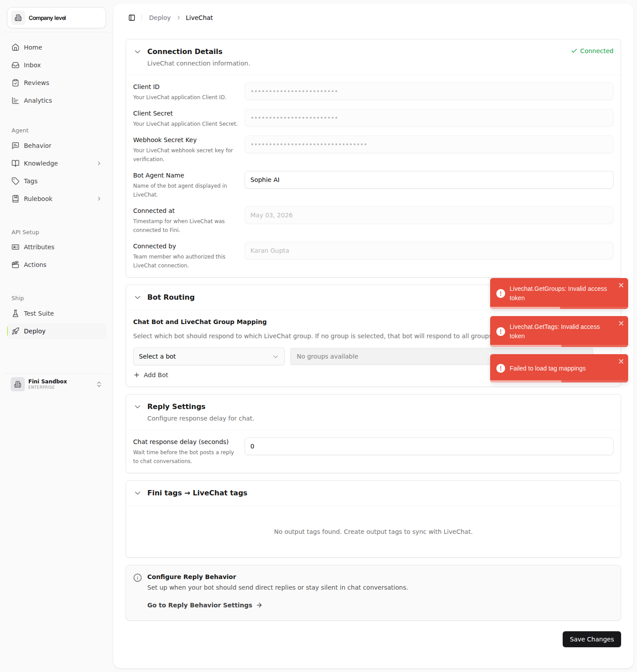Open the Fini Sandbox workspace switcher

pyautogui.click(x=57, y=384)
